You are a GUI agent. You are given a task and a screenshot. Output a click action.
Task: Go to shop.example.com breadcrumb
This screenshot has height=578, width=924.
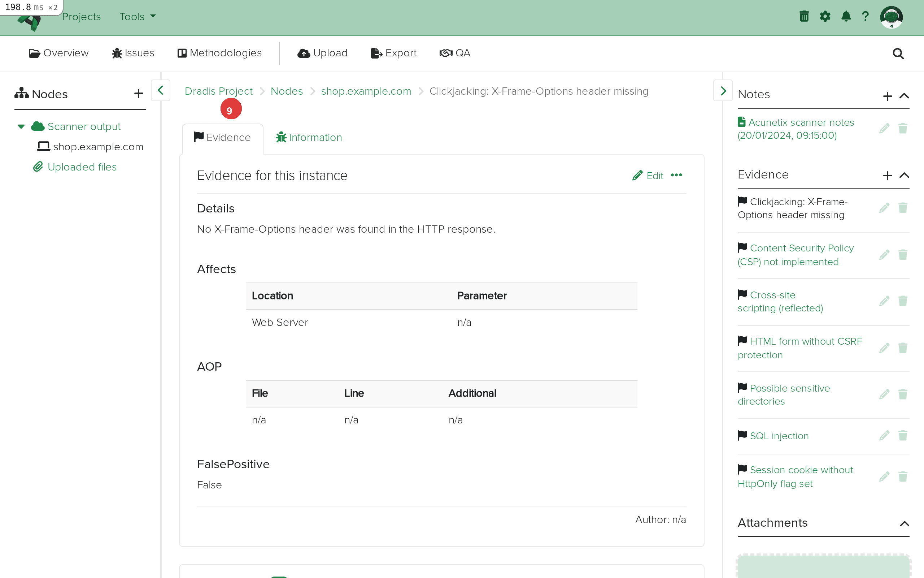366,91
